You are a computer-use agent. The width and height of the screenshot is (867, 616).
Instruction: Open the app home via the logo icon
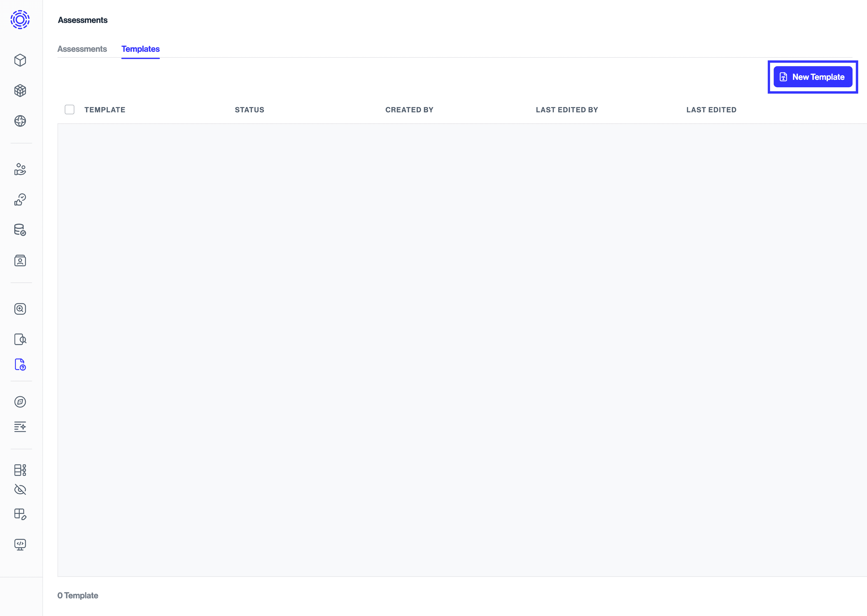[20, 20]
